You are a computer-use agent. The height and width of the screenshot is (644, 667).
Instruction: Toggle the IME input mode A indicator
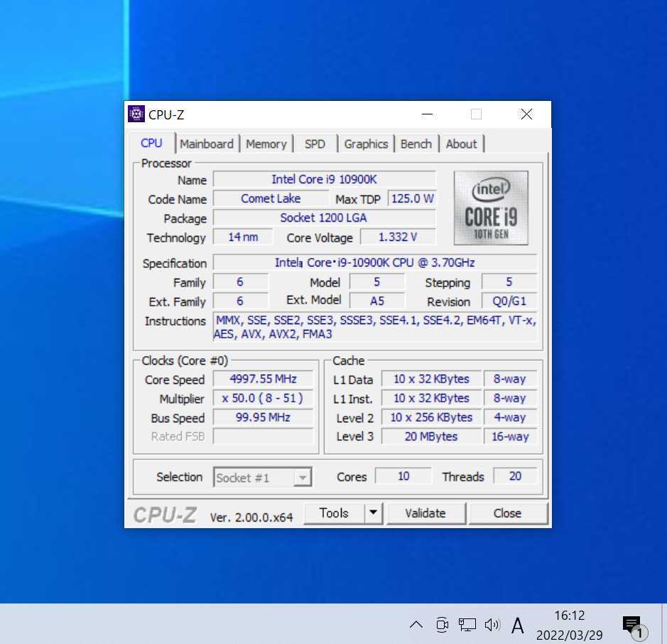517,626
